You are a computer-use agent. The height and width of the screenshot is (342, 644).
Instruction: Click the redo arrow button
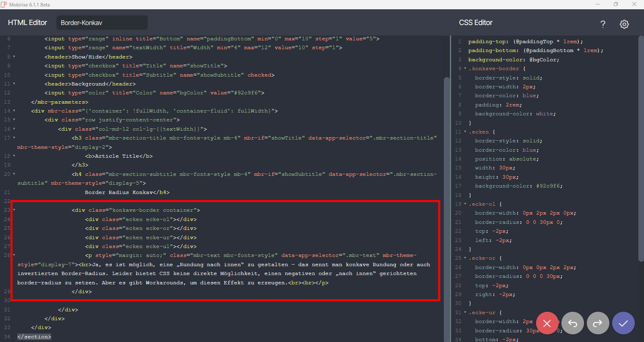point(598,323)
